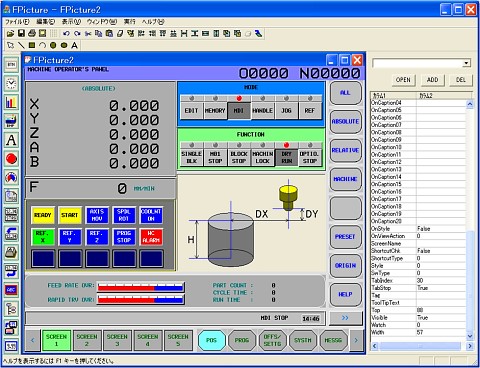Screen dimensions: 480x368
Task: Click the red lamp control icon in sidebar
Action: tap(11, 159)
